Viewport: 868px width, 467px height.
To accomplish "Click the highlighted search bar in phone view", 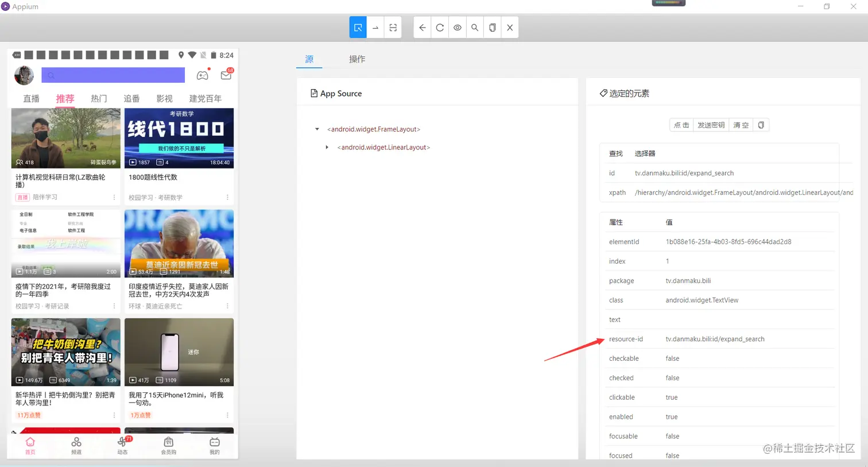I will [x=113, y=75].
